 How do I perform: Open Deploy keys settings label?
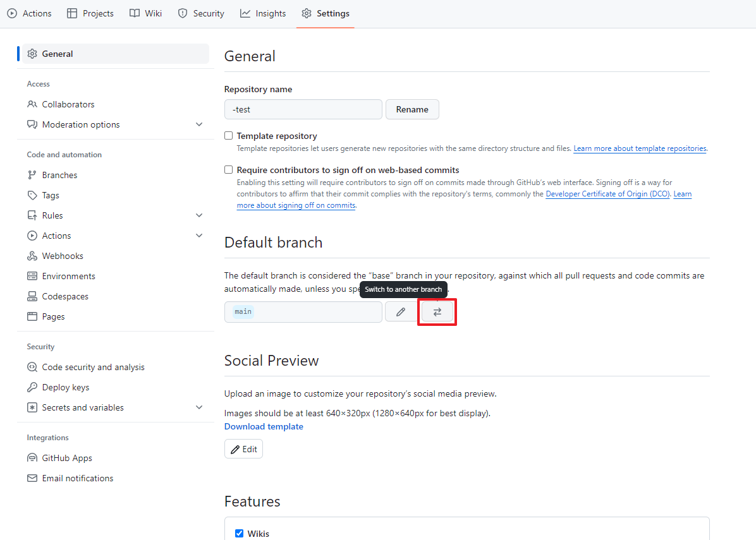click(x=66, y=387)
